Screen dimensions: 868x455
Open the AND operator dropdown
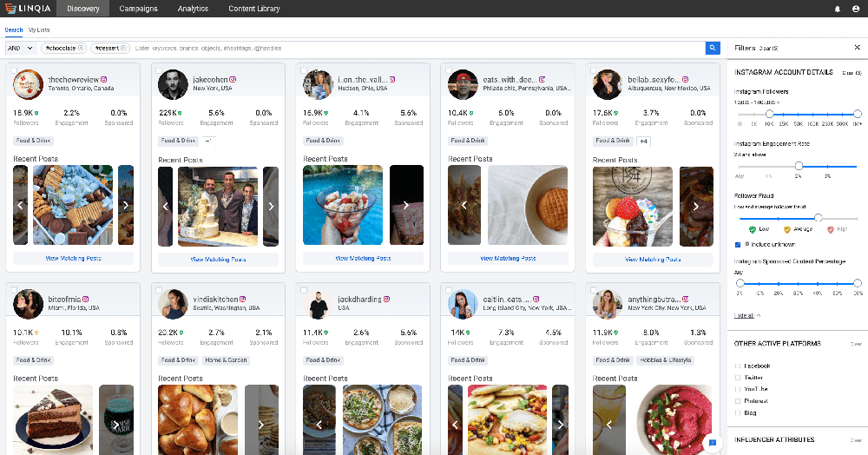pos(21,48)
